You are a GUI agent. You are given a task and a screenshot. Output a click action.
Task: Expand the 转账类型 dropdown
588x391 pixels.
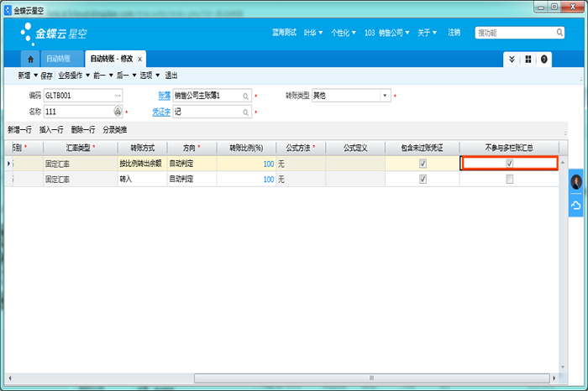[386, 96]
